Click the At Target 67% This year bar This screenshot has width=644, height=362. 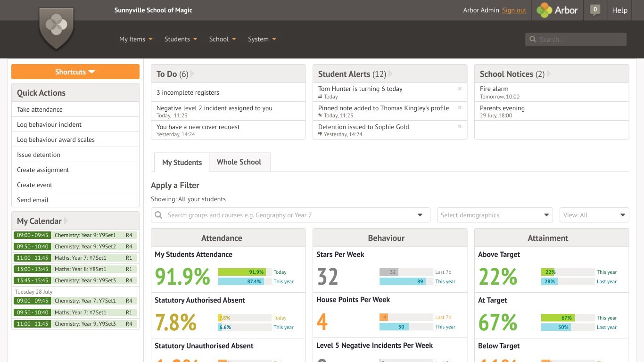coord(558,318)
